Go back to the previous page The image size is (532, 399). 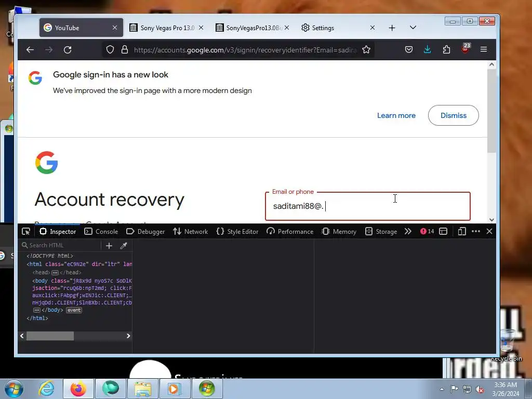click(30, 50)
